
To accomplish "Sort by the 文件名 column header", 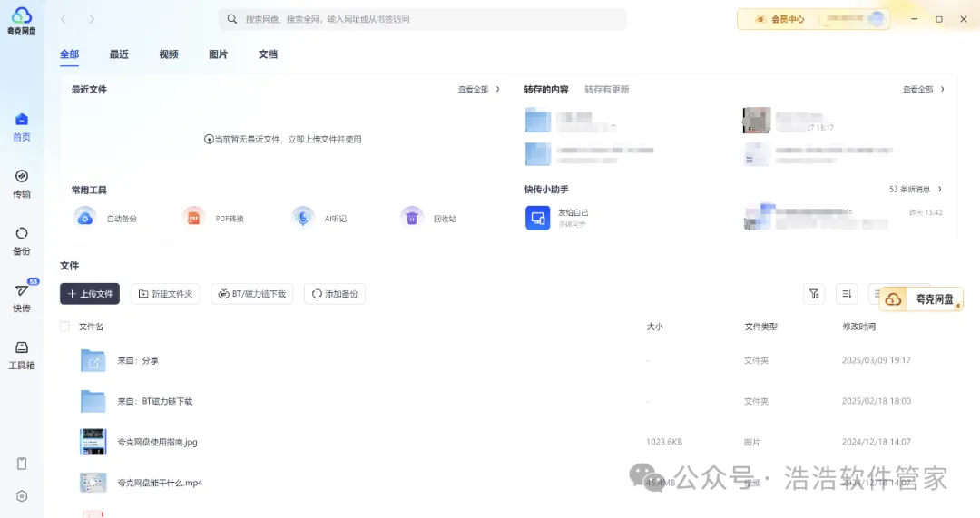I will tap(92, 327).
